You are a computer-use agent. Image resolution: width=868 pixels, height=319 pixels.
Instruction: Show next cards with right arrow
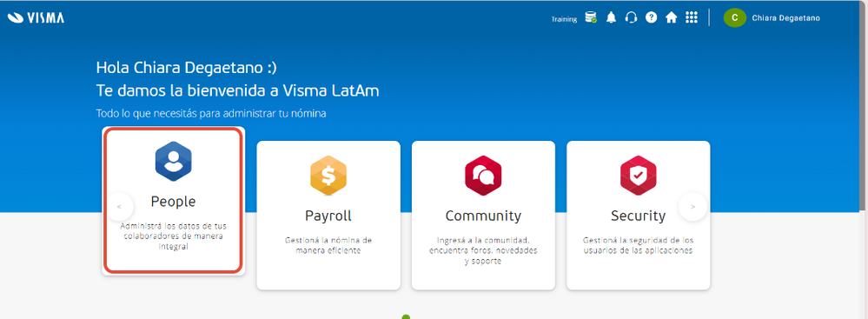point(693,207)
